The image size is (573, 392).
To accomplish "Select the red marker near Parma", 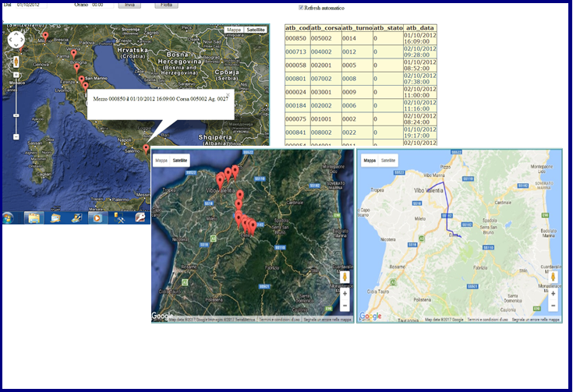I will pos(74,54).
